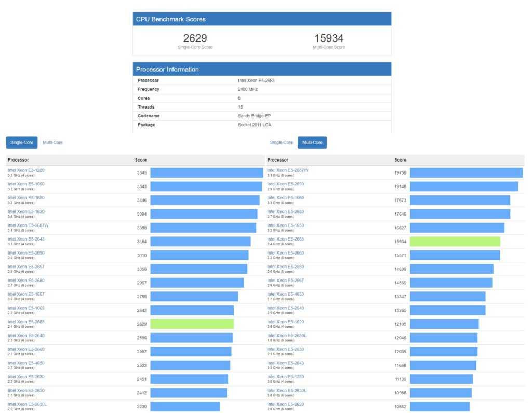Click the "Package" row label

point(146,125)
